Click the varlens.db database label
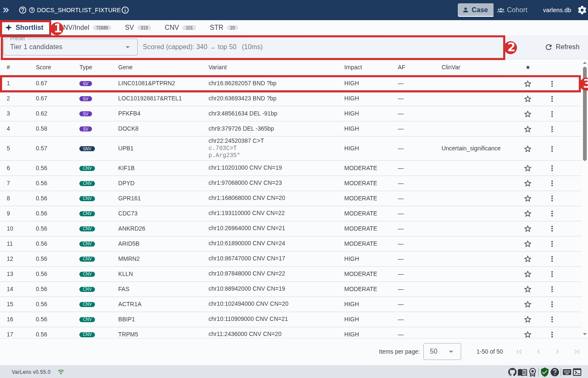The image size is (588, 378). 557,10
